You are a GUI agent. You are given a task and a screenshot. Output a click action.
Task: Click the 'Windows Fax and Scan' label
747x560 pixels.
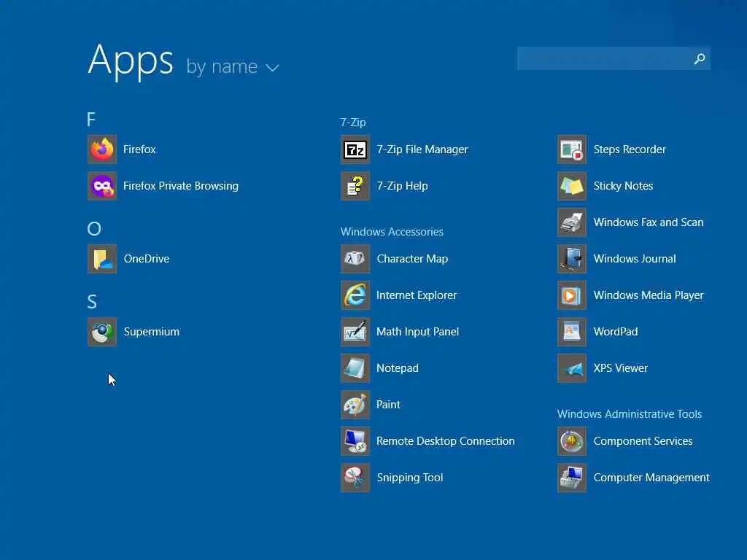(649, 222)
